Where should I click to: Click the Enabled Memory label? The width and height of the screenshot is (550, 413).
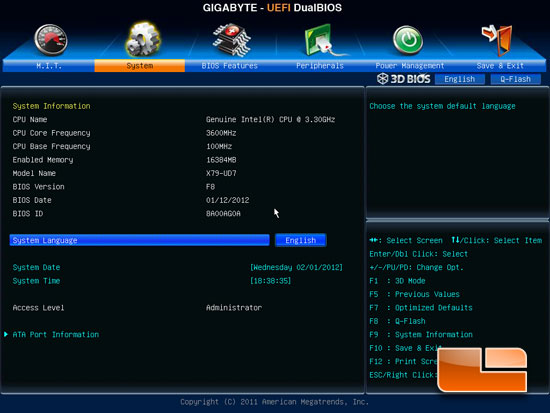click(x=43, y=160)
